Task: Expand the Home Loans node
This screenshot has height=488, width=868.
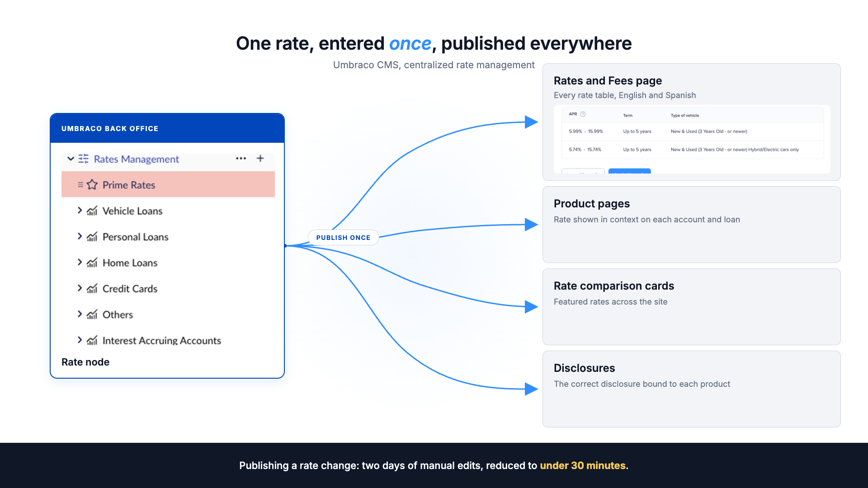Action: 80,262
